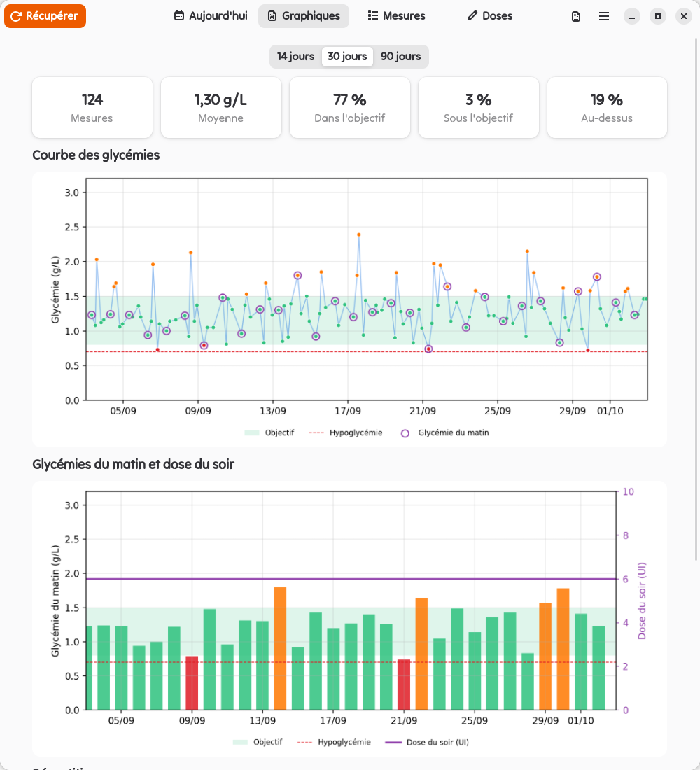Click the Courbe des glycémies heading
The image size is (700, 770).
[x=97, y=155]
